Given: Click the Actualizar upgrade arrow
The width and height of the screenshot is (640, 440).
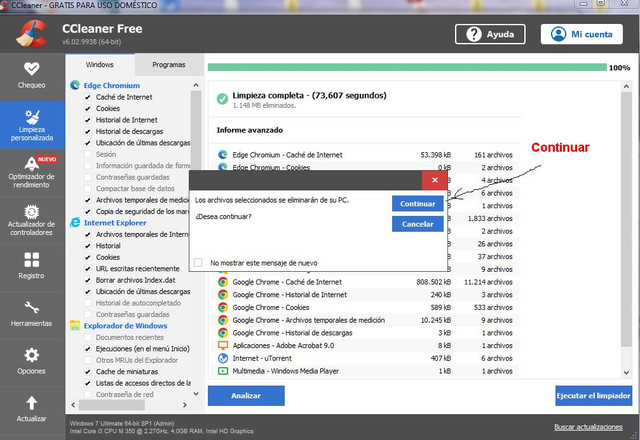Looking at the screenshot, I should (x=31, y=409).
